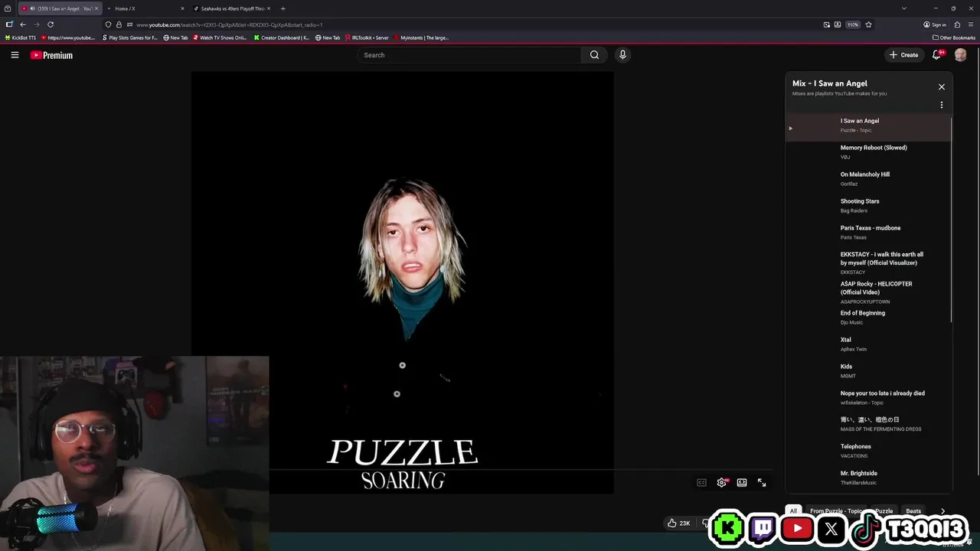980x551 pixels.
Task: Open the Mix playlist three-dot options
Action: tap(942, 105)
